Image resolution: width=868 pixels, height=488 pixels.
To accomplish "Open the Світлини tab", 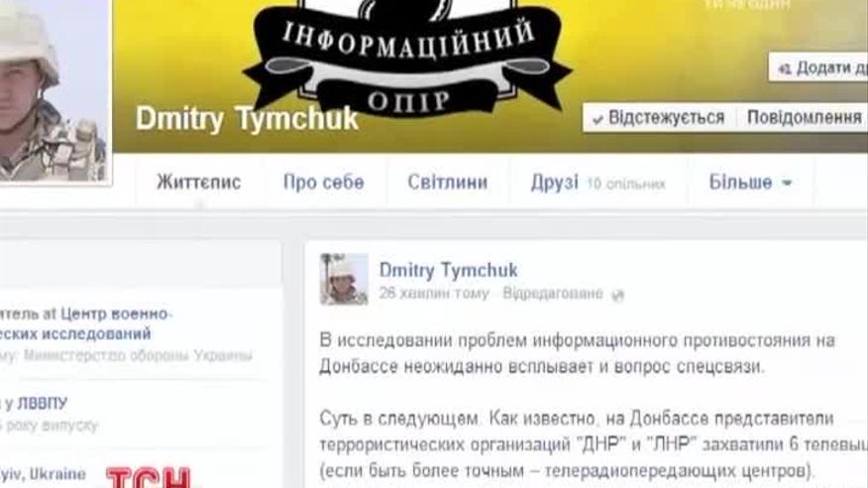I will point(448,183).
